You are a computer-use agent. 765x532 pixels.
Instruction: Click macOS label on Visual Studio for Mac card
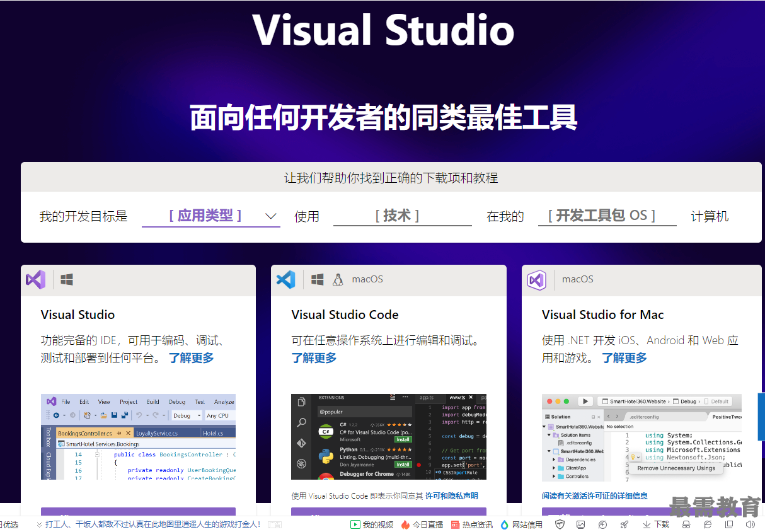click(577, 279)
